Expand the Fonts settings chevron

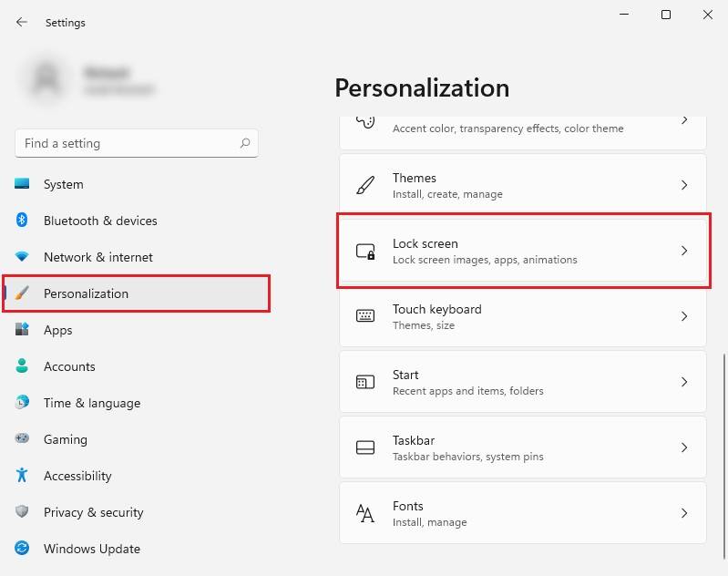coord(684,513)
